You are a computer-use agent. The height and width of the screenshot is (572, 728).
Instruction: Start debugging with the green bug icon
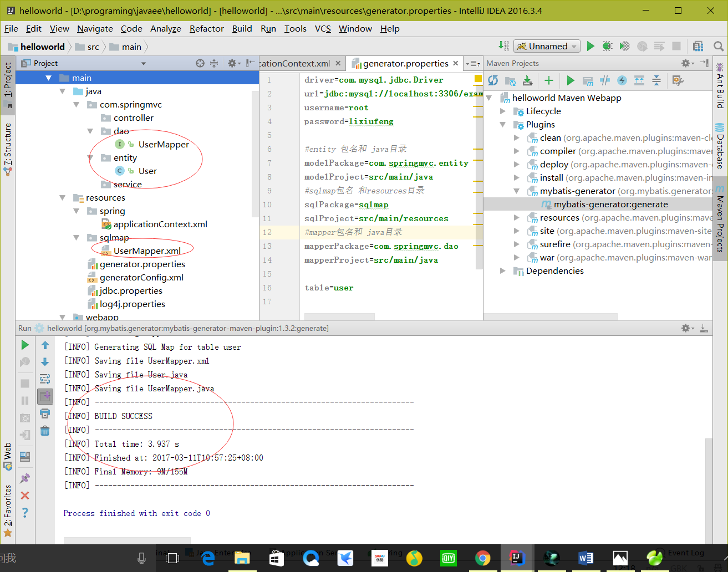coord(607,47)
